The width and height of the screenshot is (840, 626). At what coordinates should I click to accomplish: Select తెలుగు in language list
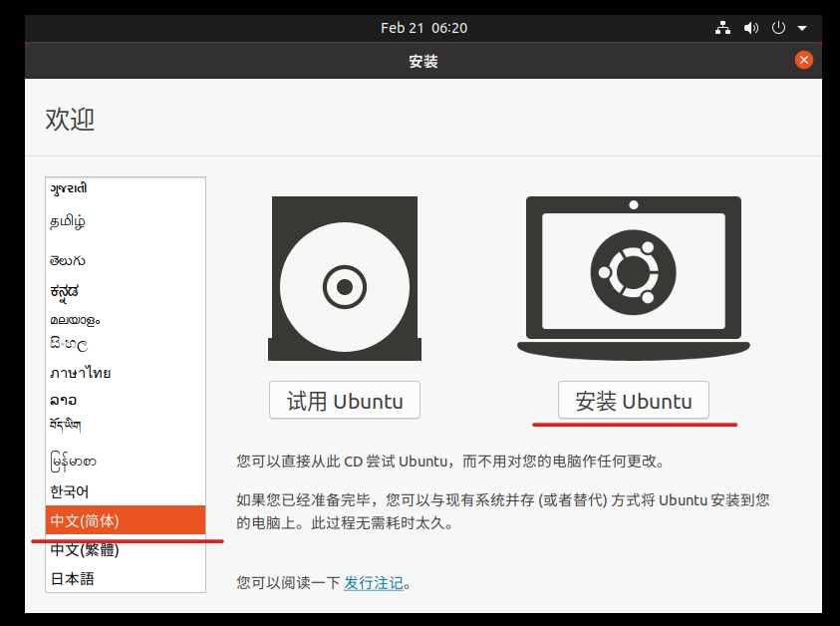pyautogui.click(x=126, y=260)
